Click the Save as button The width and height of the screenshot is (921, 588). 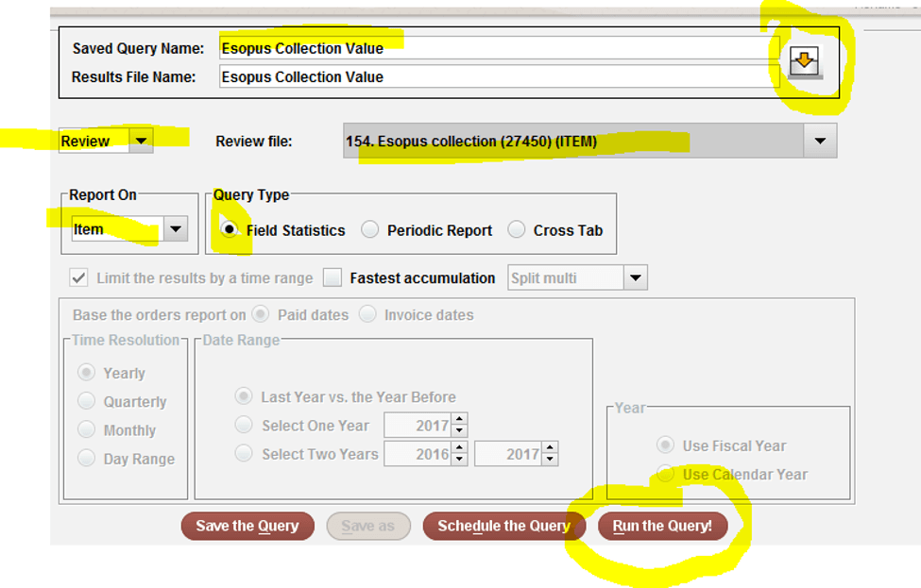click(368, 526)
